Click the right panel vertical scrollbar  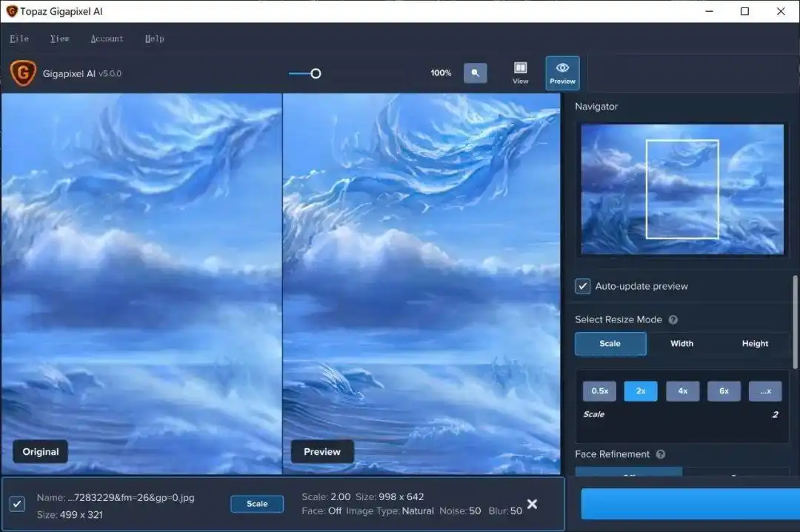(x=794, y=322)
